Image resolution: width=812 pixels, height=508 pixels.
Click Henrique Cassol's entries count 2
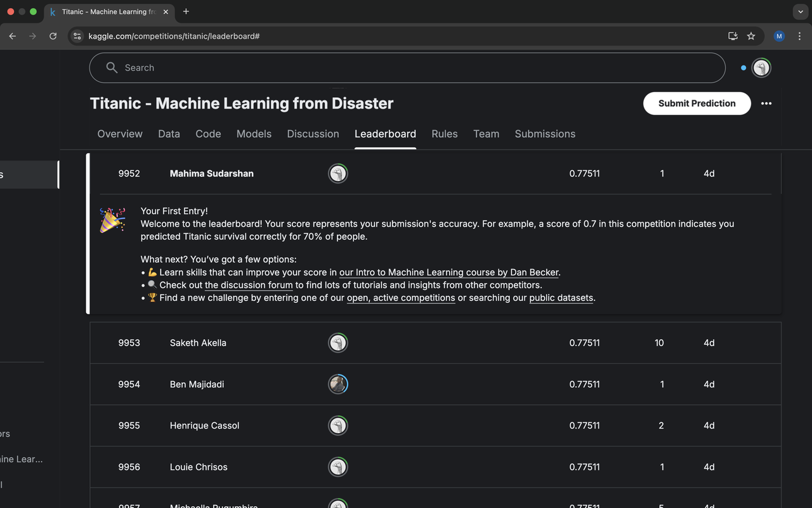coord(661,425)
